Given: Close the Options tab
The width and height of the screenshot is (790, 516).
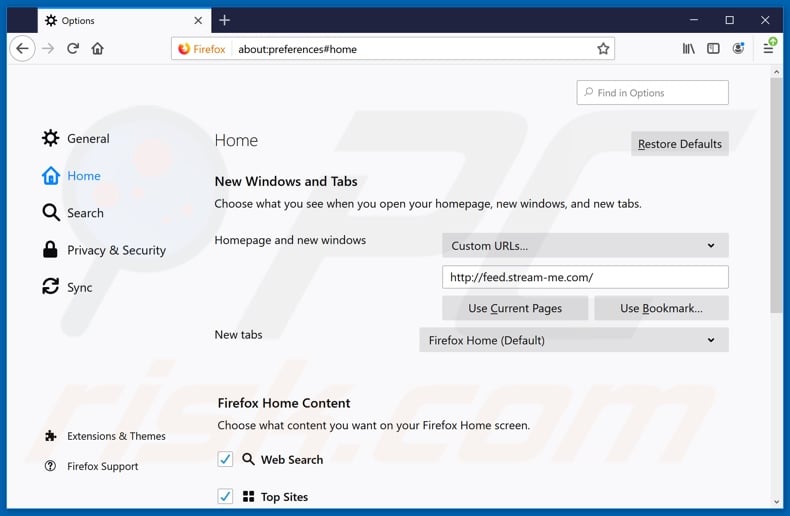Looking at the screenshot, I should 198,20.
